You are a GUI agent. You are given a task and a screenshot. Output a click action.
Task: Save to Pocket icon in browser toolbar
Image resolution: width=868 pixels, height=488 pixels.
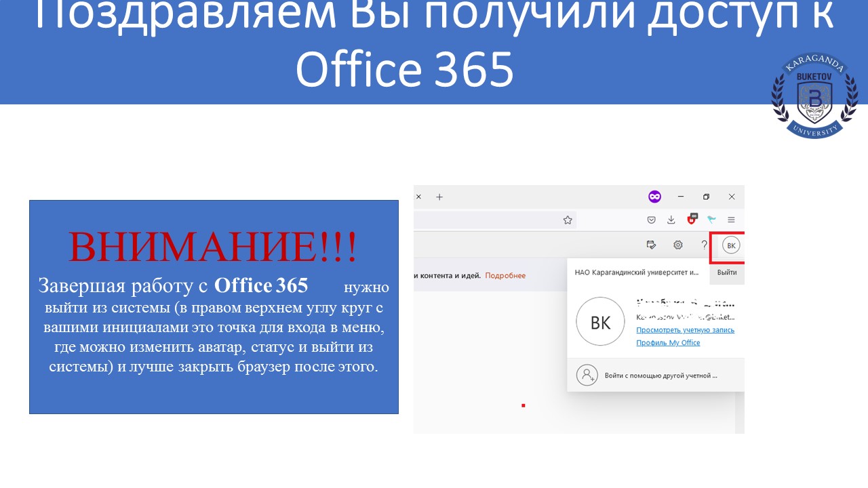(x=651, y=220)
